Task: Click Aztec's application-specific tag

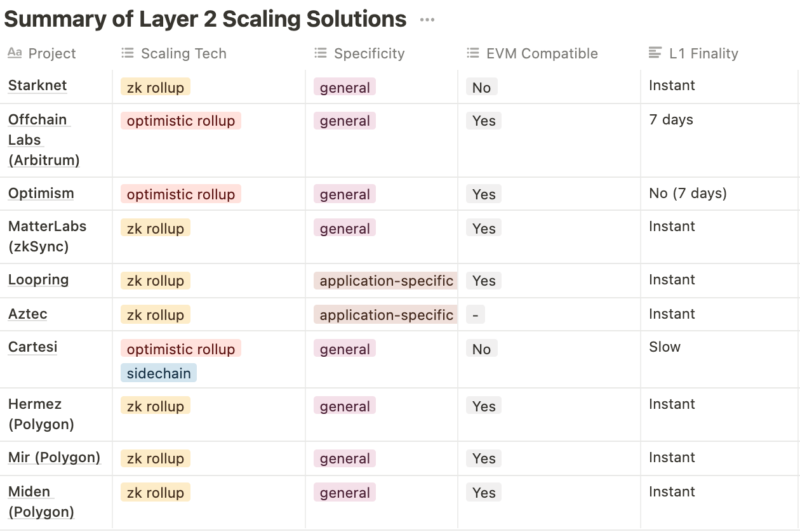Action: [x=386, y=315]
